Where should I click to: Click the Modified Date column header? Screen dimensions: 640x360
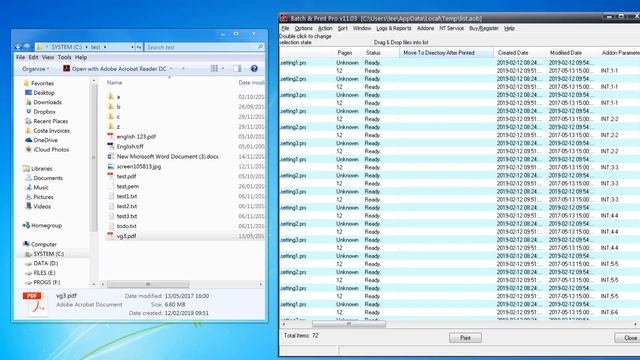click(566, 53)
